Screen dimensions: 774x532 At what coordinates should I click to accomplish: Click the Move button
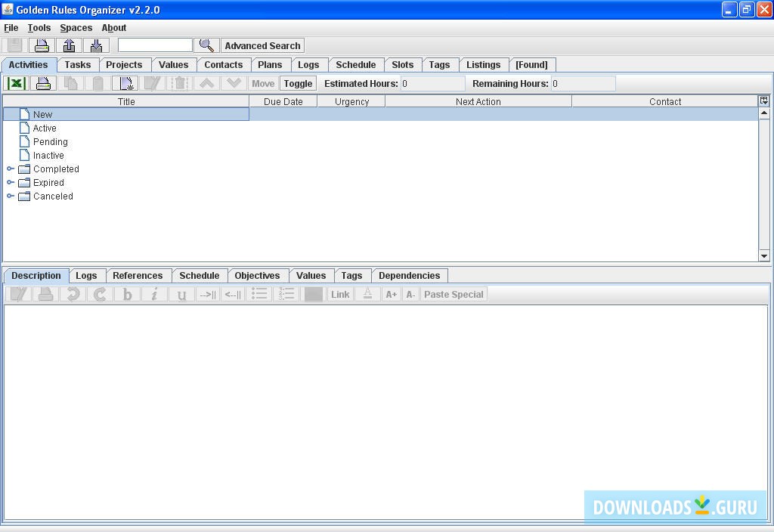tap(263, 83)
